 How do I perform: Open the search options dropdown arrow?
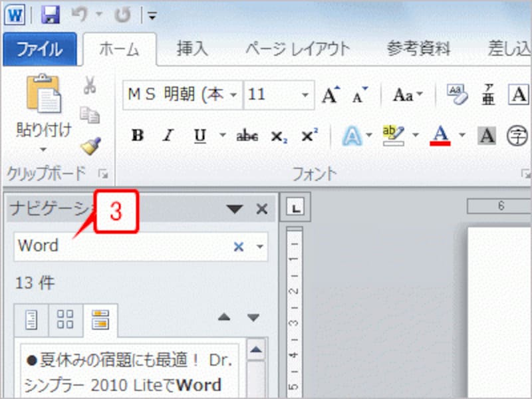(x=260, y=247)
